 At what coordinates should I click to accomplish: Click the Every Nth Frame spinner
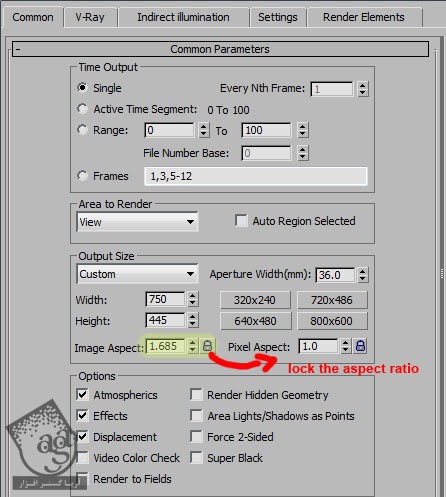(x=363, y=89)
